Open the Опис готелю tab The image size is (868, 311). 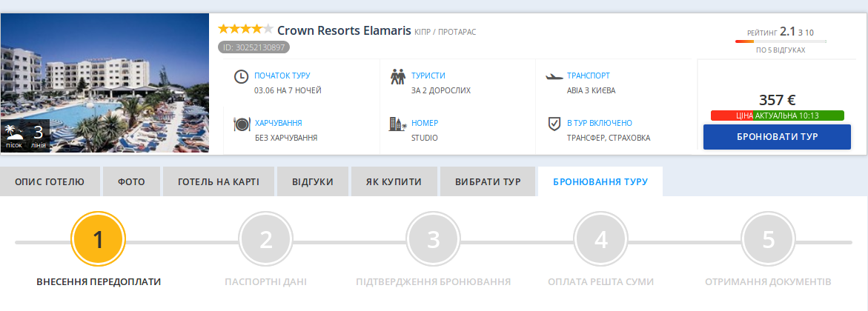[50, 181]
